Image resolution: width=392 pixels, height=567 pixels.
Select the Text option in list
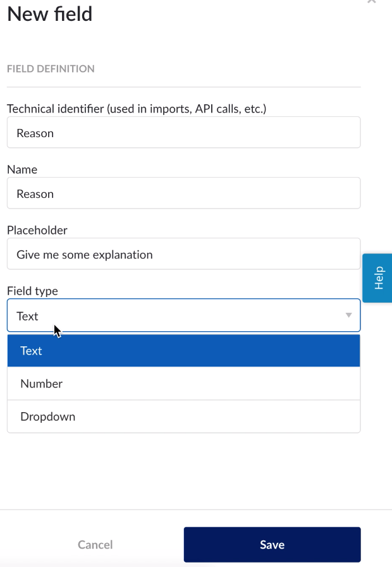pos(183,350)
